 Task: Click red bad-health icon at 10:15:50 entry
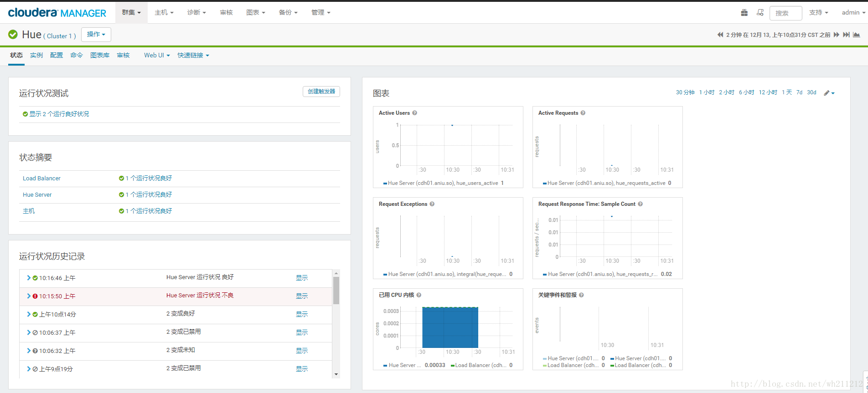[x=35, y=296]
